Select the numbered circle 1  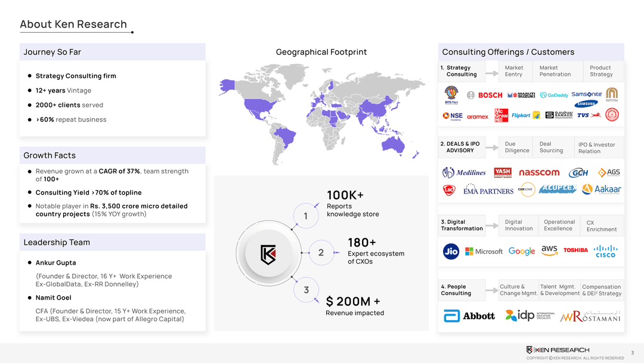305,216
